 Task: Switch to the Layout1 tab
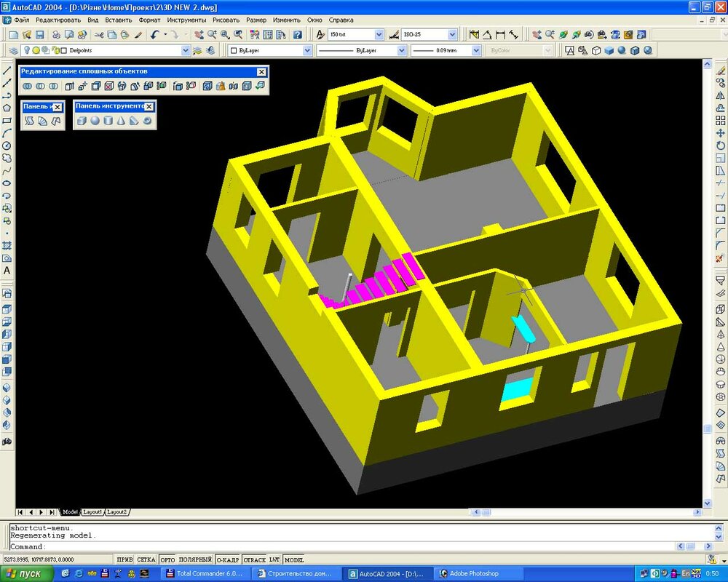pos(92,512)
